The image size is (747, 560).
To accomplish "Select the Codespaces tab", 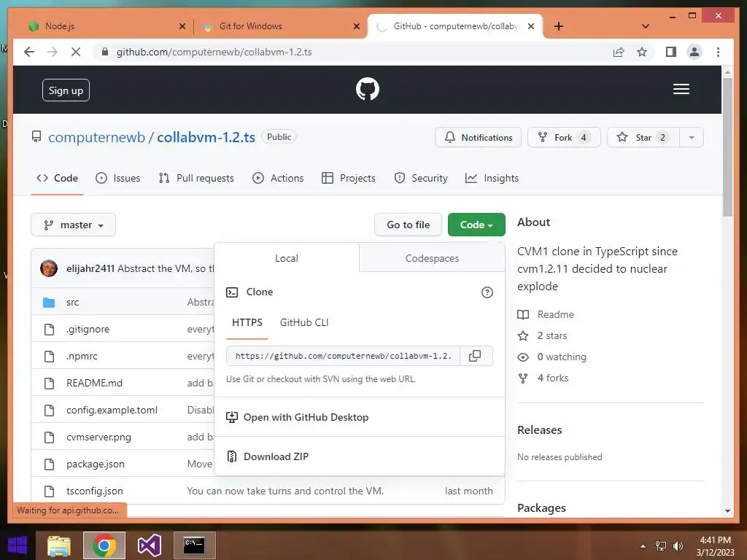I will point(432,258).
